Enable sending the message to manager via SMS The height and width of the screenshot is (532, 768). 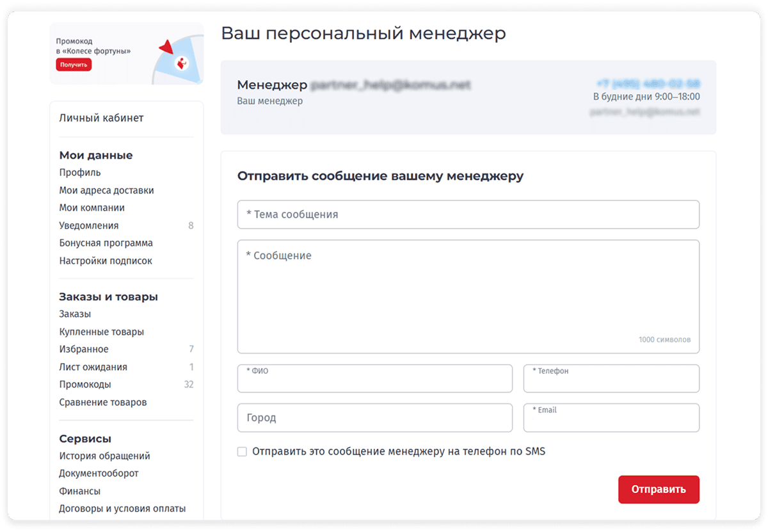click(x=242, y=451)
